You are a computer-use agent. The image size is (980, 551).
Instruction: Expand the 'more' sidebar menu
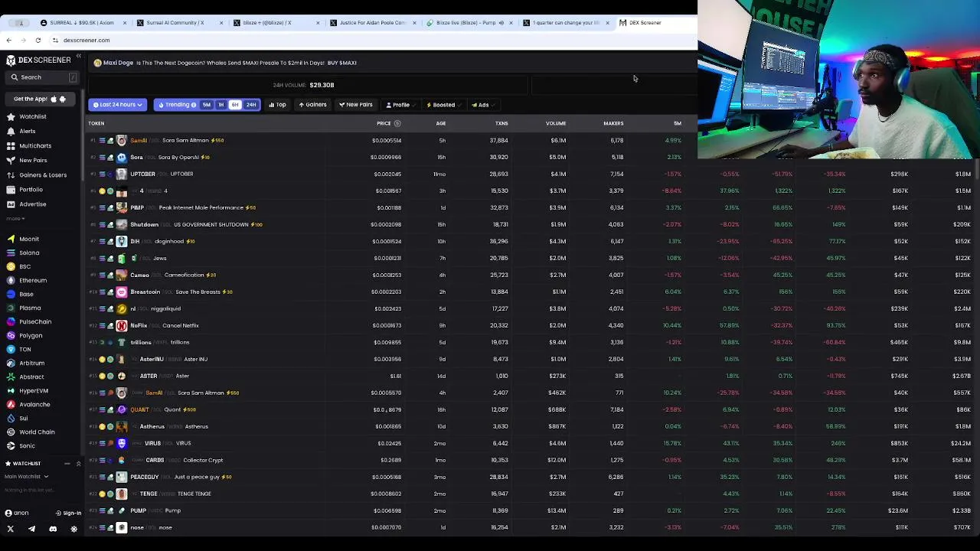pyautogui.click(x=15, y=219)
